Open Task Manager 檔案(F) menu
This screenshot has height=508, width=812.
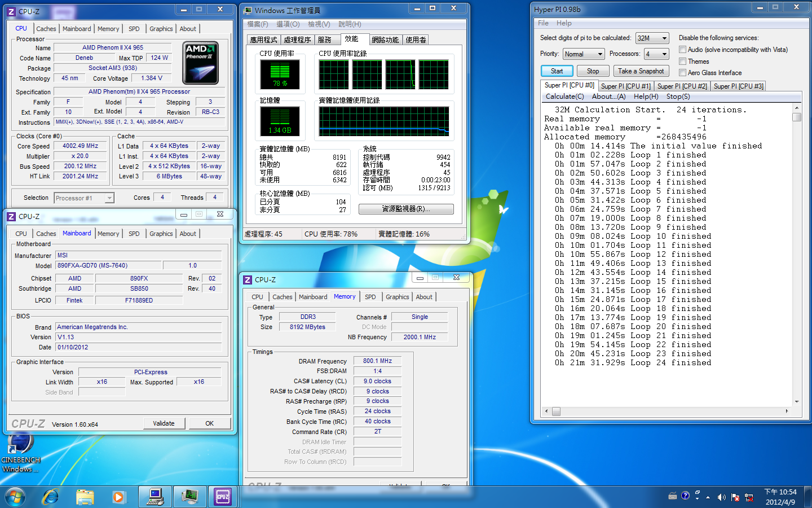coord(258,24)
